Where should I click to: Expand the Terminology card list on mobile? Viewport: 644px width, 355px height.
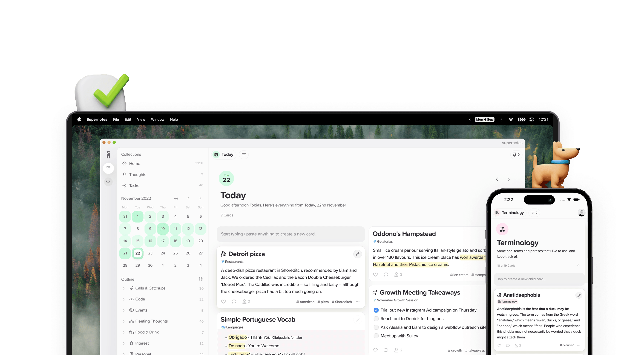coord(578,265)
